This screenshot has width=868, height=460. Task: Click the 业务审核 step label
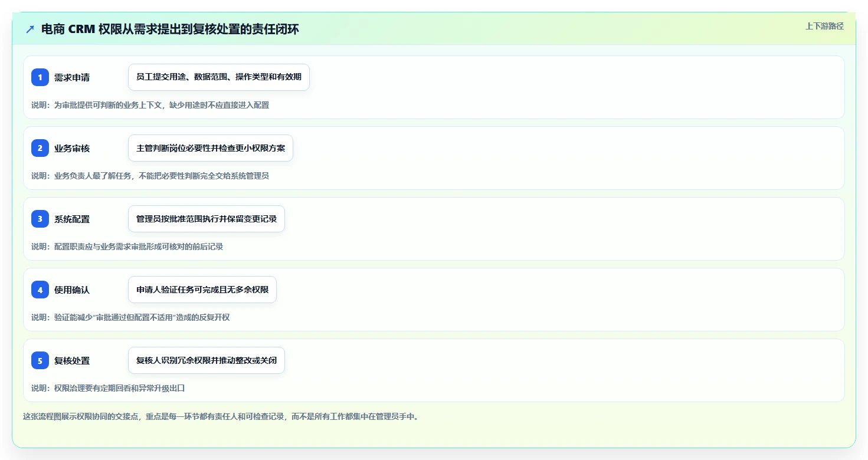pos(72,148)
